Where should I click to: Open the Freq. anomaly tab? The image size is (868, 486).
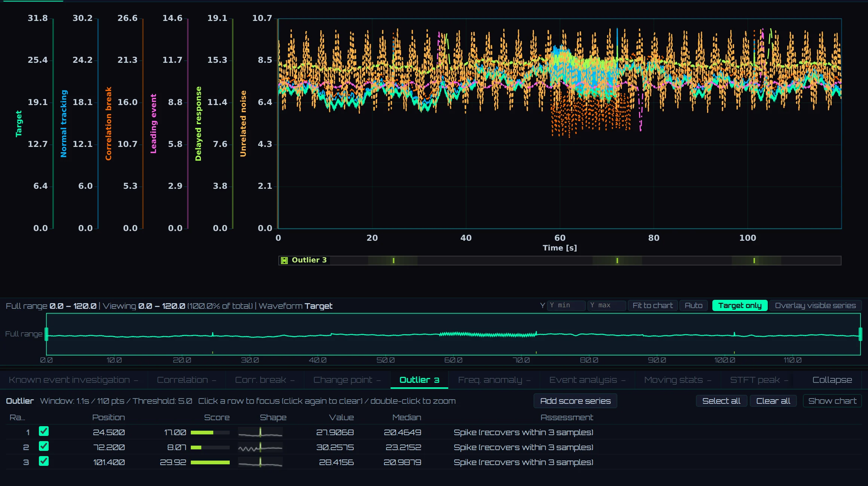pyautogui.click(x=494, y=380)
